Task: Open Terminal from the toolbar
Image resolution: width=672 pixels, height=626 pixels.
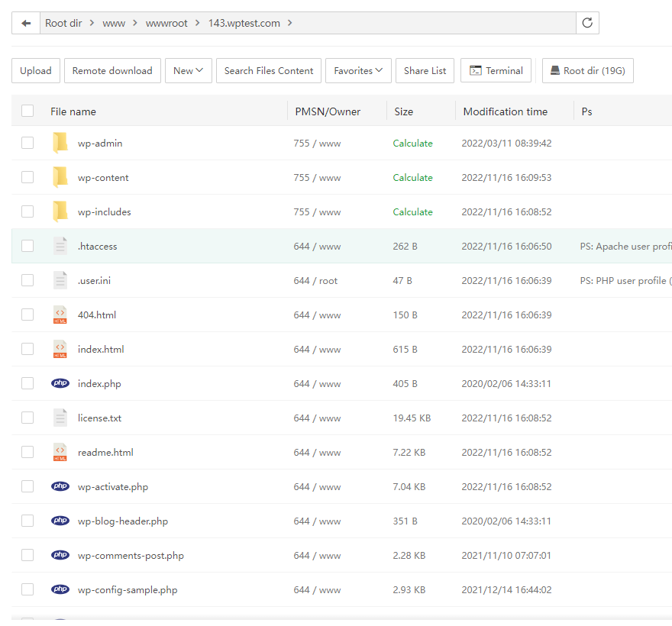Action: coord(496,70)
